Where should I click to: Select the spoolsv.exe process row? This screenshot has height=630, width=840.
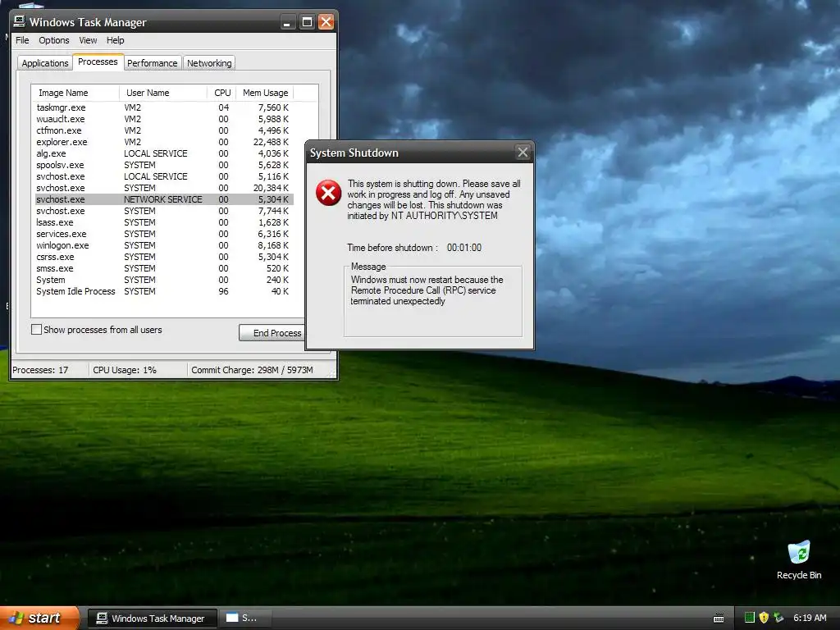(163, 165)
